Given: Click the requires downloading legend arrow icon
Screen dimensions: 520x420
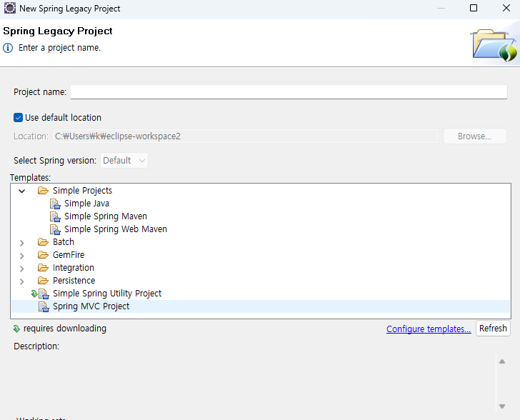Looking at the screenshot, I should [x=16, y=329].
